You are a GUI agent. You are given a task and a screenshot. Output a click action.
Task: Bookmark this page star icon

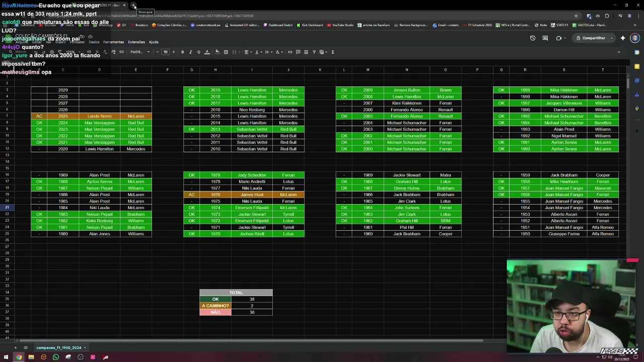(x=576, y=16)
